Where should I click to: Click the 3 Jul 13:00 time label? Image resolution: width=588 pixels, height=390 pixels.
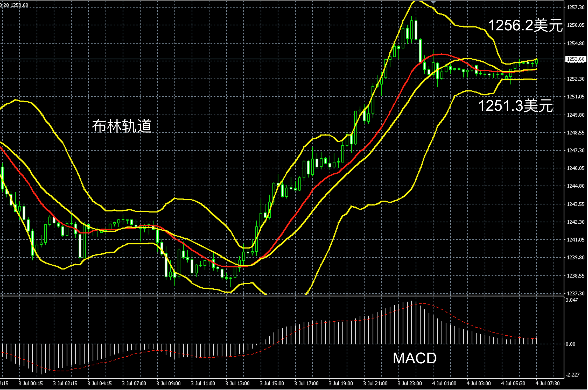(x=237, y=383)
